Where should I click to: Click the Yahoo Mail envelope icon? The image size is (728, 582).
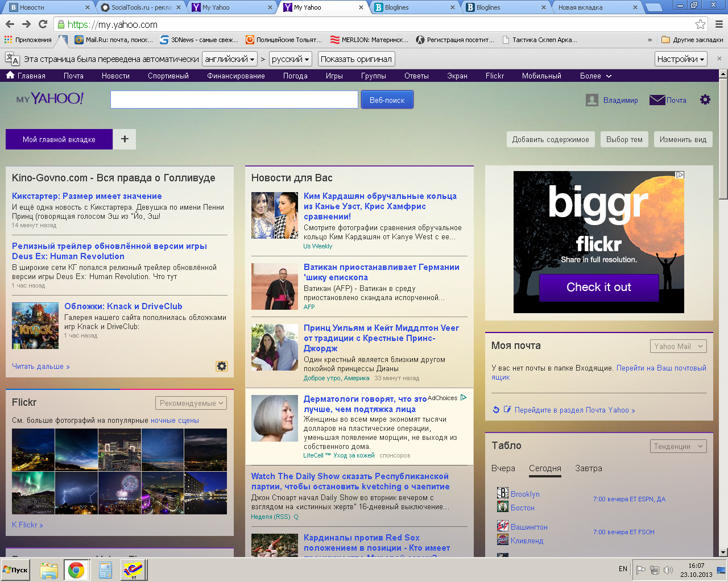[657, 100]
